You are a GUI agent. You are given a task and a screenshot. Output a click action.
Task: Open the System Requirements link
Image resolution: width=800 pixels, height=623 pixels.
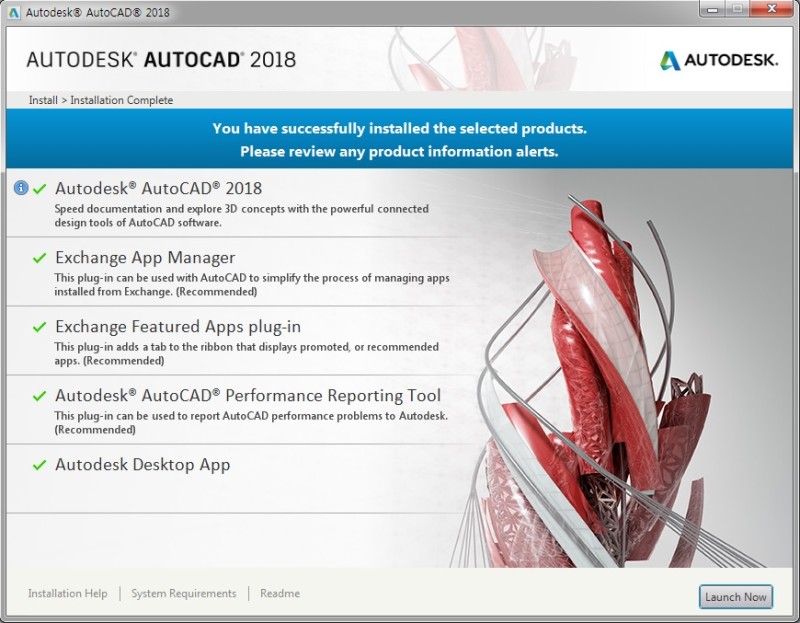pyautogui.click(x=184, y=593)
